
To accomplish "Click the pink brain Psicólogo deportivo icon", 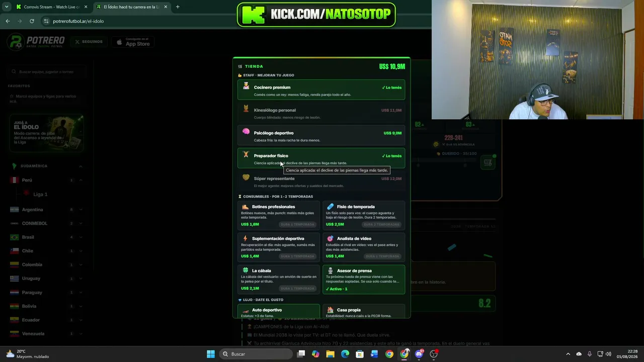I will point(246,132).
